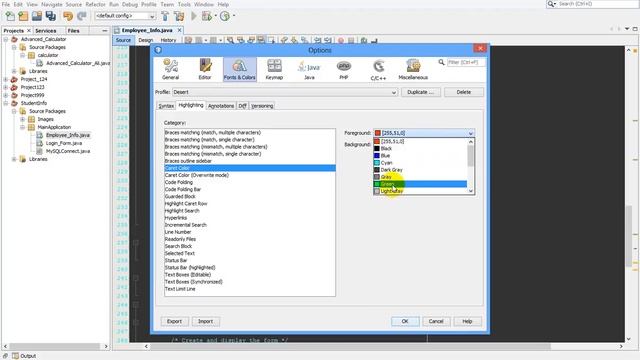Open the Editor options category

(x=205, y=69)
